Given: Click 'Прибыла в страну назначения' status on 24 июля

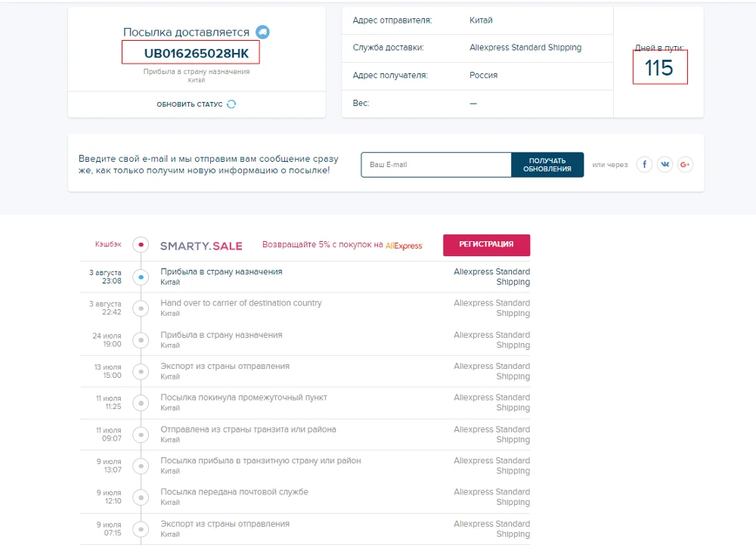Looking at the screenshot, I should 222,335.
